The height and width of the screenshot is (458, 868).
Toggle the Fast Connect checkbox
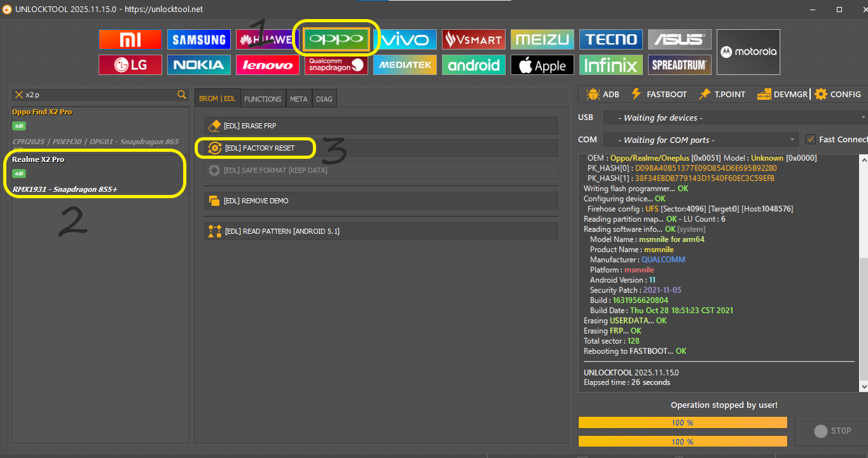pos(811,139)
